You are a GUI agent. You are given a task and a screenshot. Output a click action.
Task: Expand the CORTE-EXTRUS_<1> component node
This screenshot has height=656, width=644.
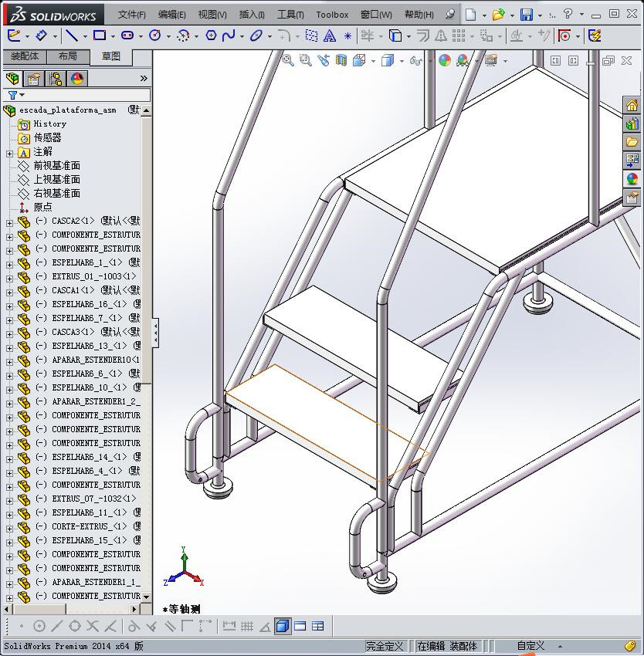[x=9, y=529]
